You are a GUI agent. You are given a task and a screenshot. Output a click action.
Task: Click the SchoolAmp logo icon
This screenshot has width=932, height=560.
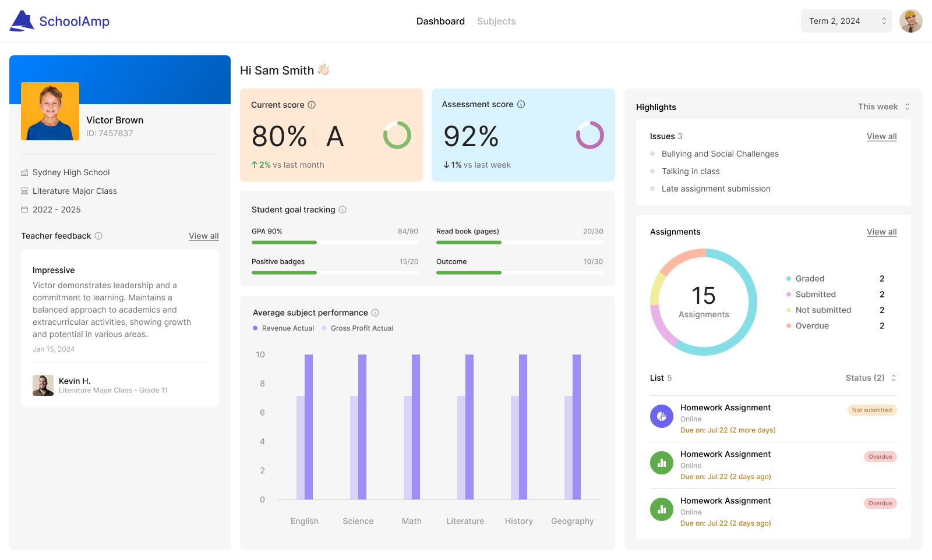click(x=22, y=21)
